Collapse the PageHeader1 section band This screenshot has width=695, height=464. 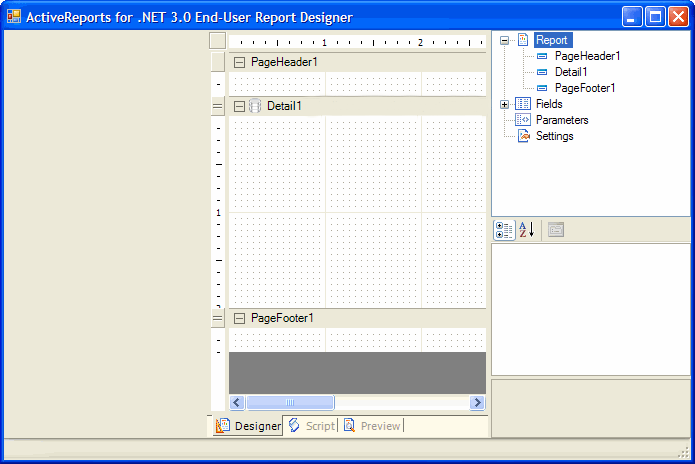coord(239,62)
